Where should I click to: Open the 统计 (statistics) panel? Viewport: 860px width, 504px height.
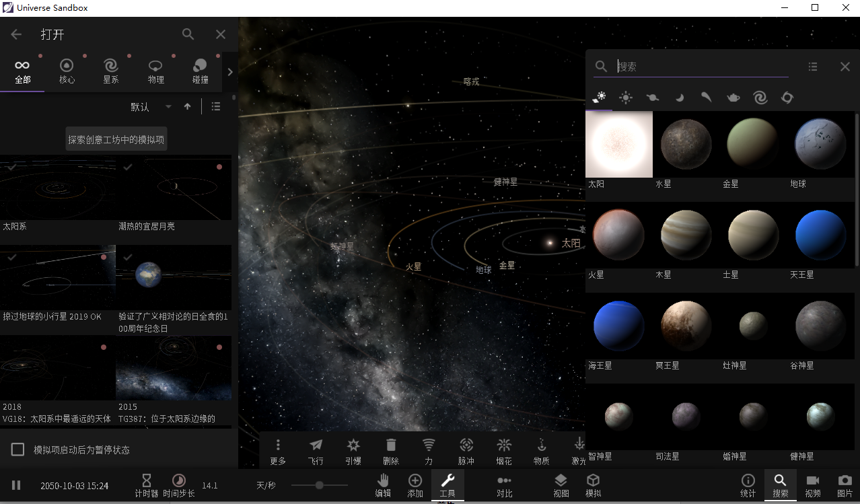747,485
